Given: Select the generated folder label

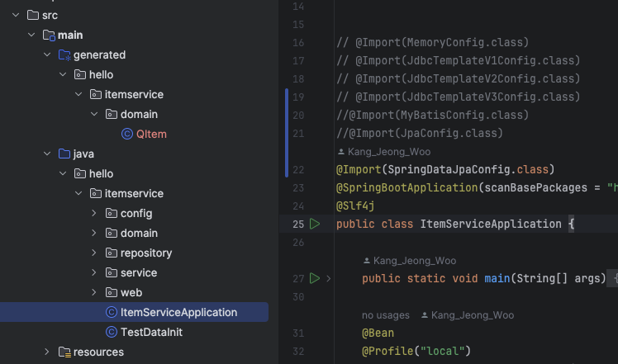Looking at the screenshot, I should [99, 54].
